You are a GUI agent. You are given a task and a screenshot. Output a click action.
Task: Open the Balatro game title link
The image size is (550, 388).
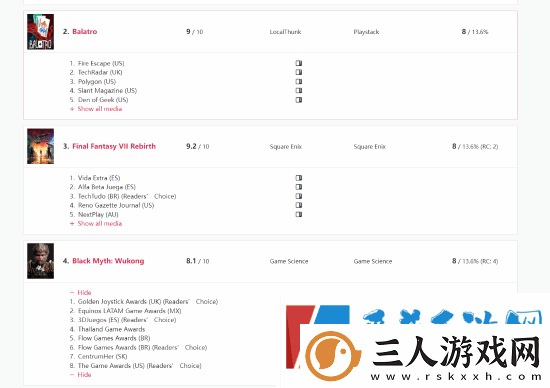pyautogui.click(x=85, y=32)
